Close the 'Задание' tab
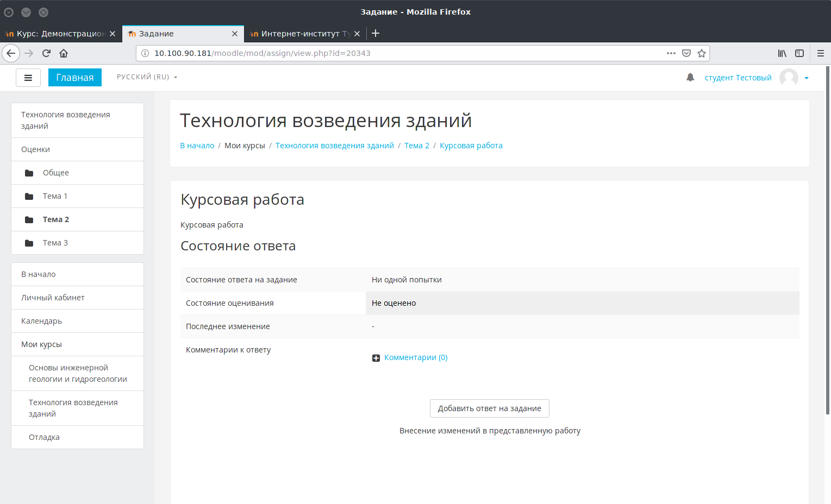The image size is (831, 504). coord(235,34)
